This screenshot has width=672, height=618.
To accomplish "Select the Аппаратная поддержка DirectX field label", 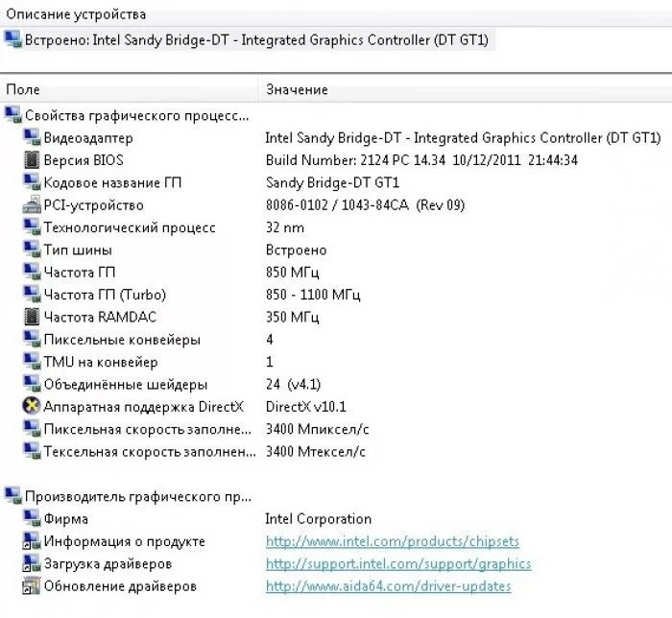I will [x=144, y=407].
